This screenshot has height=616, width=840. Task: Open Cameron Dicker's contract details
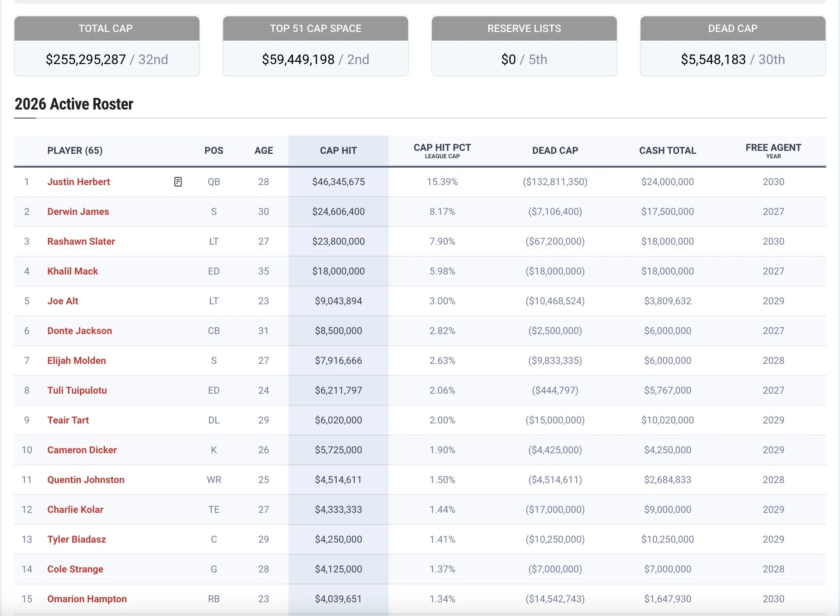pyautogui.click(x=82, y=450)
